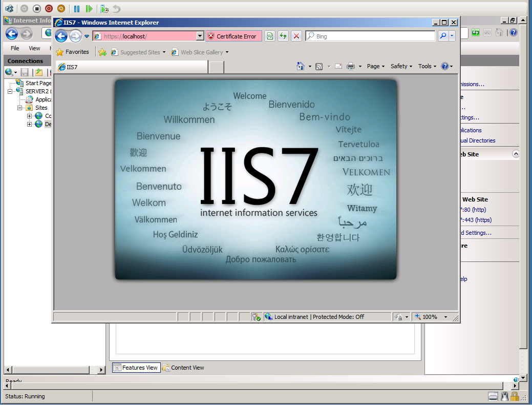Click the IIS Manager Help icon at top right
Image resolution: width=532 pixels, height=405 pixels.
click(514, 33)
